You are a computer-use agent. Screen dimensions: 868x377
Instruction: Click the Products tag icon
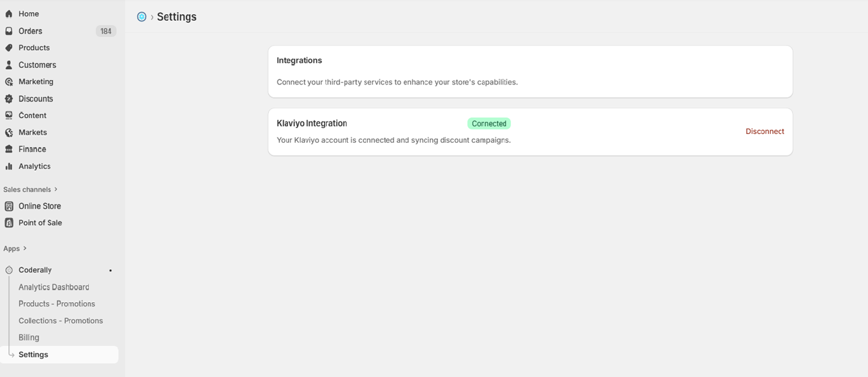click(x=8, y=48)
